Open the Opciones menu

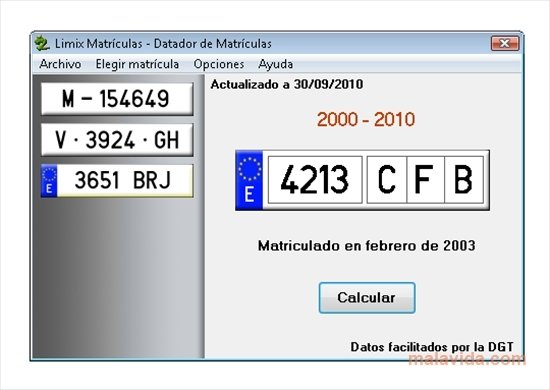pyautogui.click(x=219, y=64)
